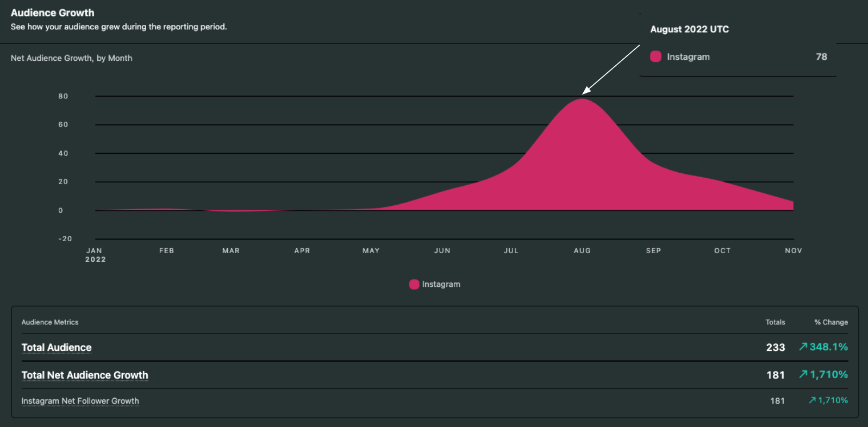Viewport: 868px width, 427px height.
Task: Click the 348.1% change value
Action: pyautogui.click(x=829, y=347)
